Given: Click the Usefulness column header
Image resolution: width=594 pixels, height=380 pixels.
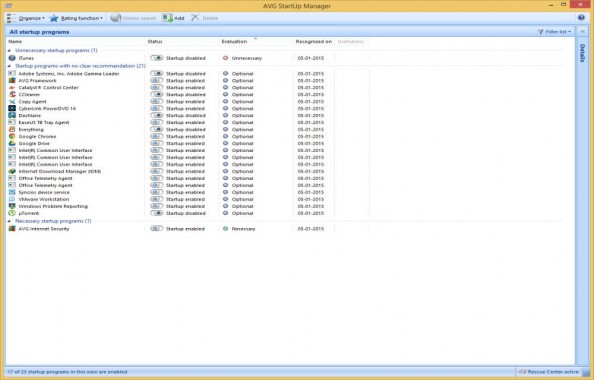Looking at the screenshot, I should tap(351, 41).
